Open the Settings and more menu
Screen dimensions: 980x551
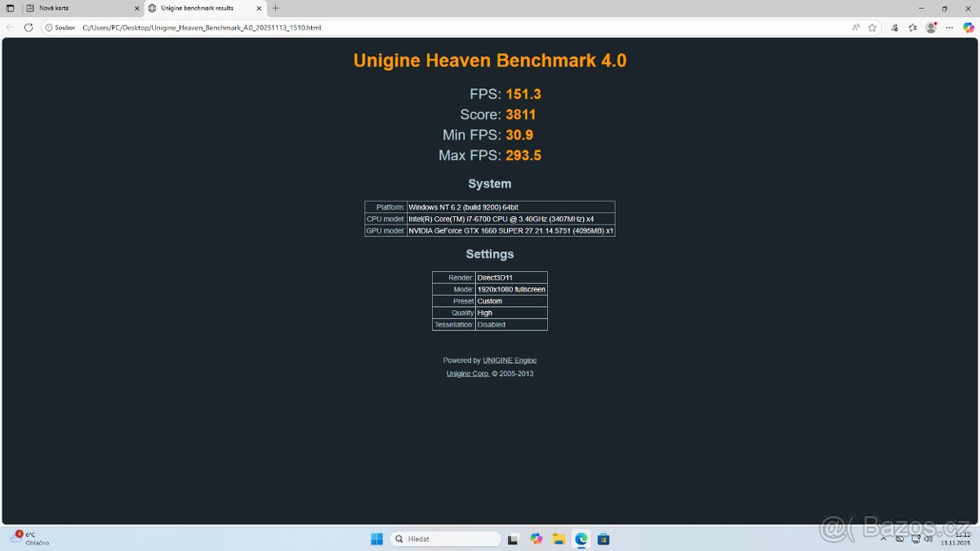coord(949,27)
